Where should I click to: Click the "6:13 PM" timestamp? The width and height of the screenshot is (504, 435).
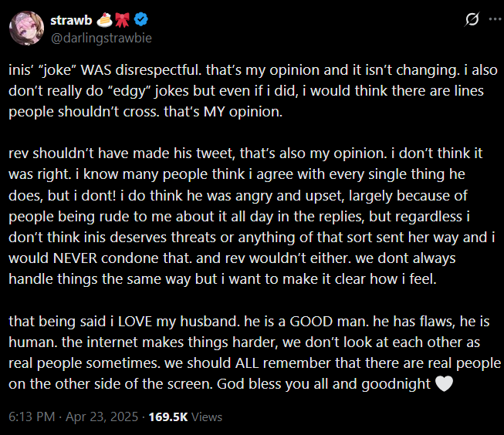click(32, 416)
